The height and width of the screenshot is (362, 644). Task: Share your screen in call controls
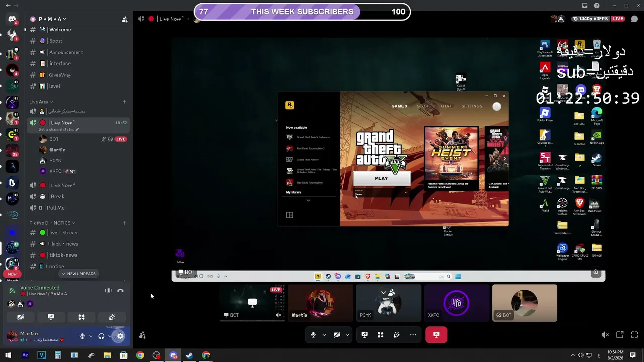pyautogui.click(x=365, y=335)
